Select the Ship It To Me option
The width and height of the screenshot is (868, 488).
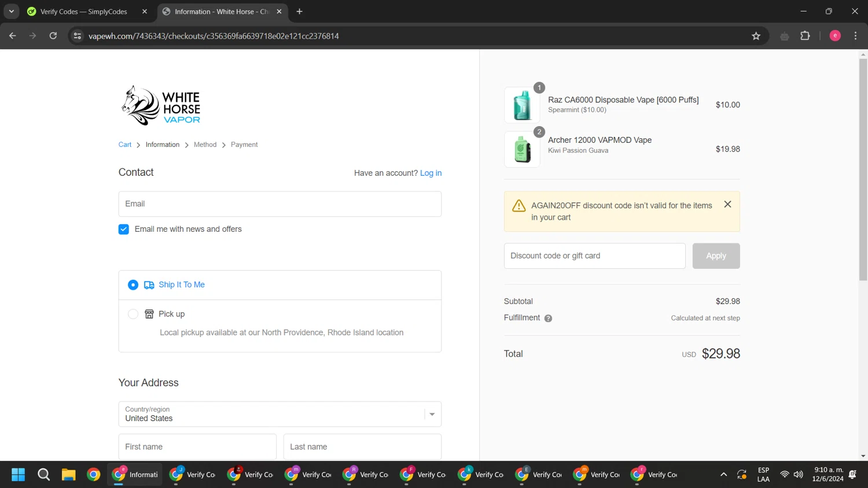[133, 285]
